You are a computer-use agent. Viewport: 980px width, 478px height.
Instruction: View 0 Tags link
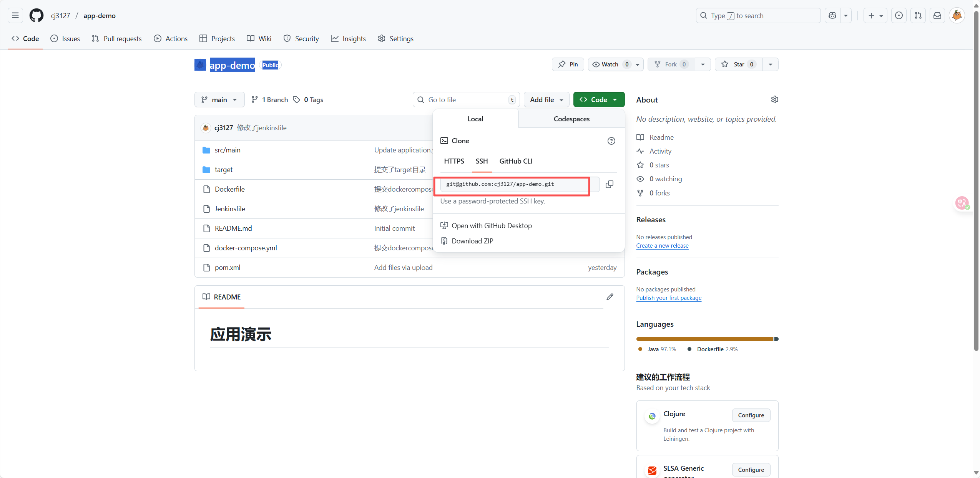[x=308, y=99]
